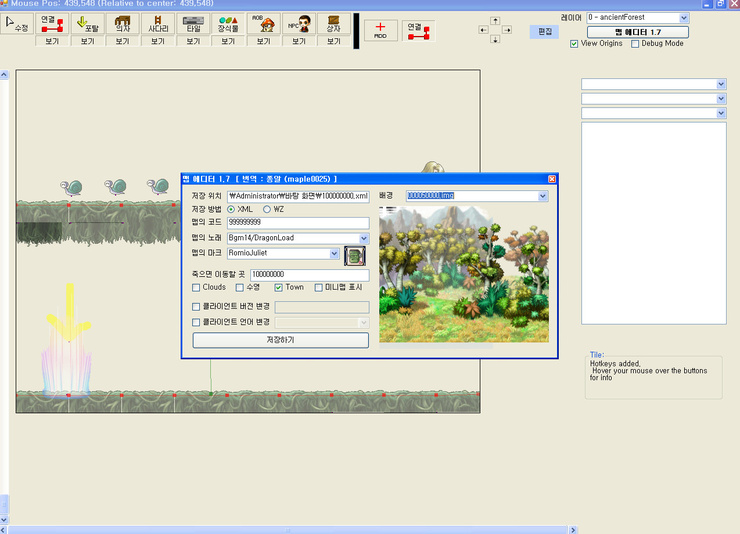Image resolution: width=740 pixels, height=534 pixels.
Task: Select the 장식물 decoration objects tool
Action: [x=228, y=24]
